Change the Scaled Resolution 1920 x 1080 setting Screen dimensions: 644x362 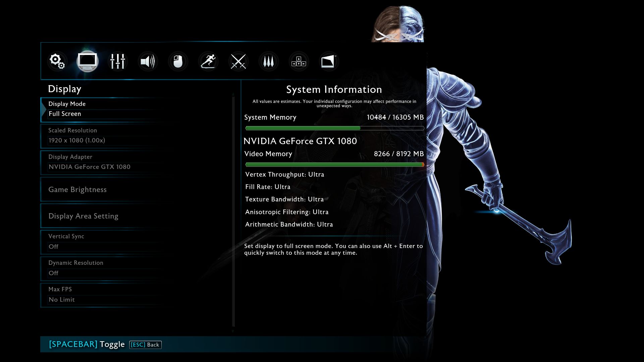[x=136, y=136]
